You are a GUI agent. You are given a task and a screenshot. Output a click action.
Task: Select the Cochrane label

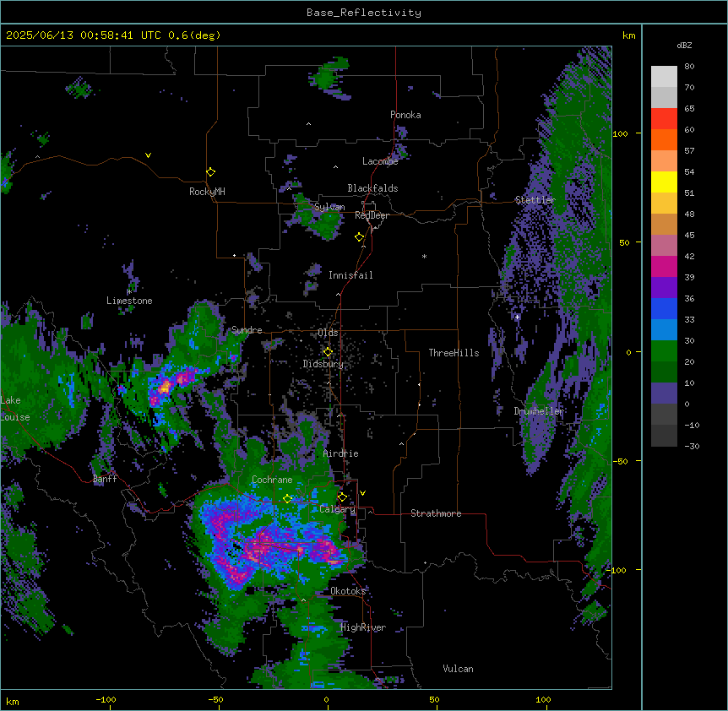272,480
